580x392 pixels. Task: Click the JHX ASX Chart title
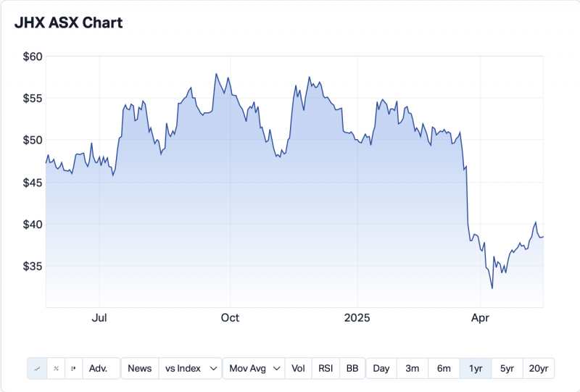pyautogui.click(x=69, y=23)
